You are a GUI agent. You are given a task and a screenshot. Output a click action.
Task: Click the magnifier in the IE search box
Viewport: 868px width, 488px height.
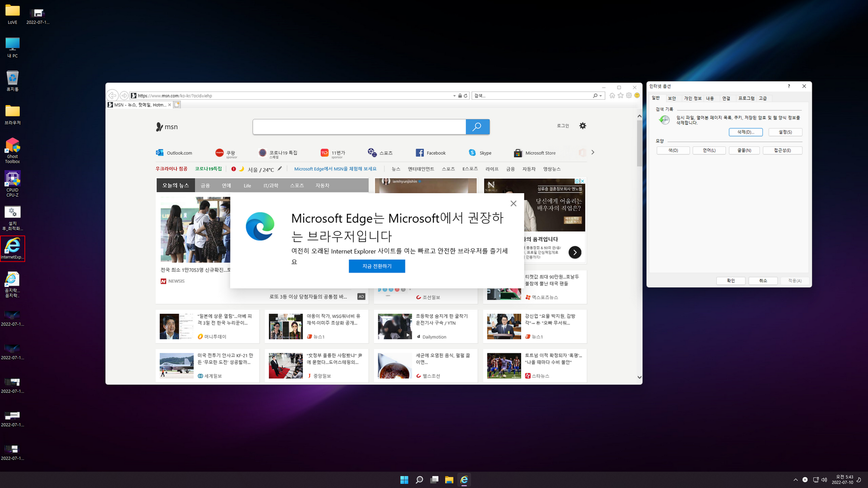(595, 96)
